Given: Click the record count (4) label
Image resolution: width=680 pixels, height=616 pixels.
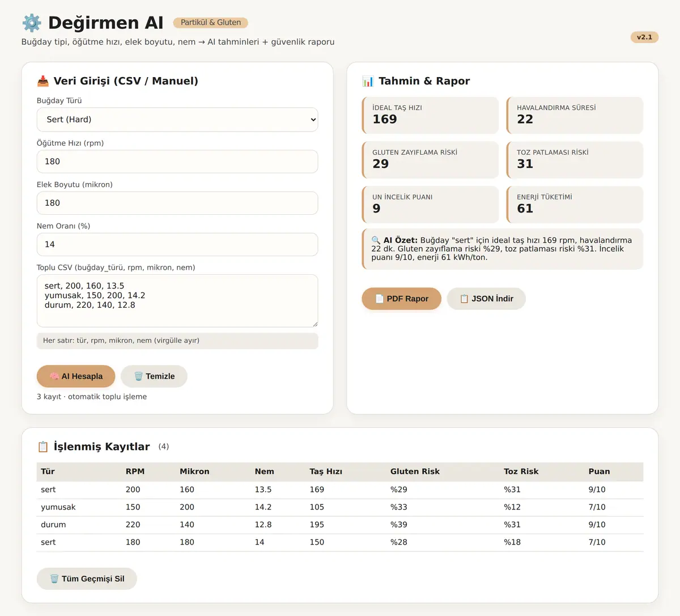Looking at the screenshot, I should pos(164,447).
